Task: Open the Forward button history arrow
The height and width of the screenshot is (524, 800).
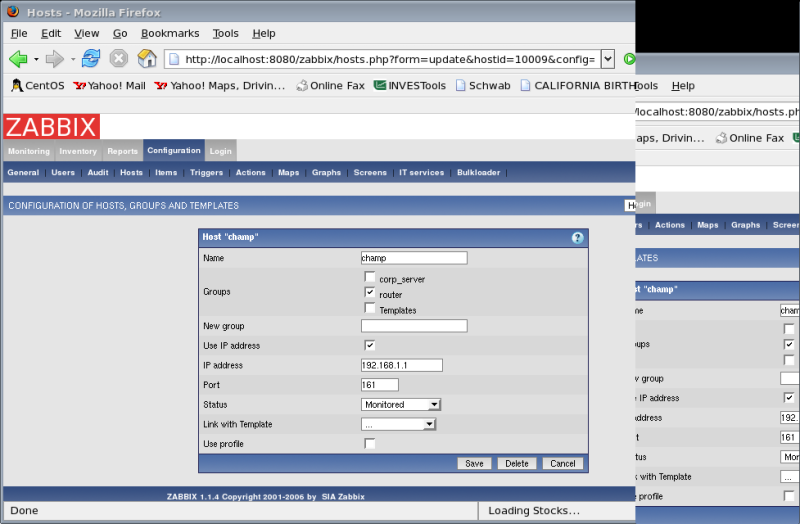Action: coord(73,59)
